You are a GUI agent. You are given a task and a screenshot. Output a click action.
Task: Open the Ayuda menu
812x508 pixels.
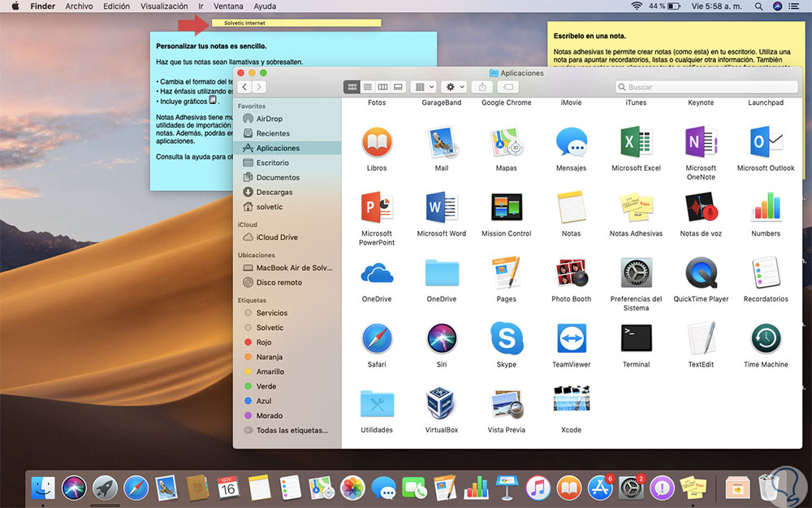point(265,7)
